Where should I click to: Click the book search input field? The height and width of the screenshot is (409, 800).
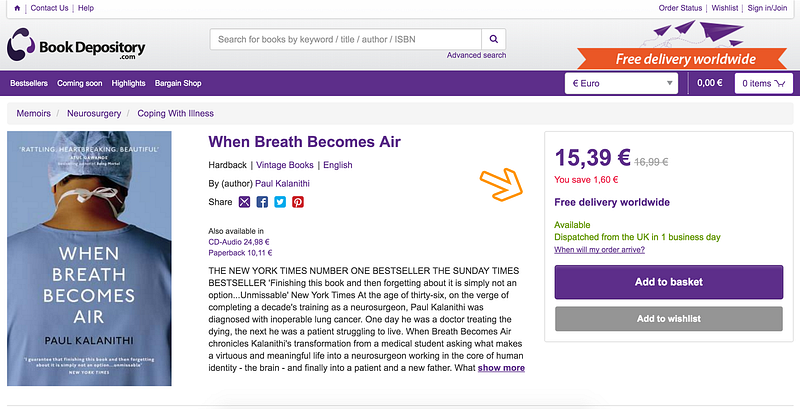tap(345, 39)
